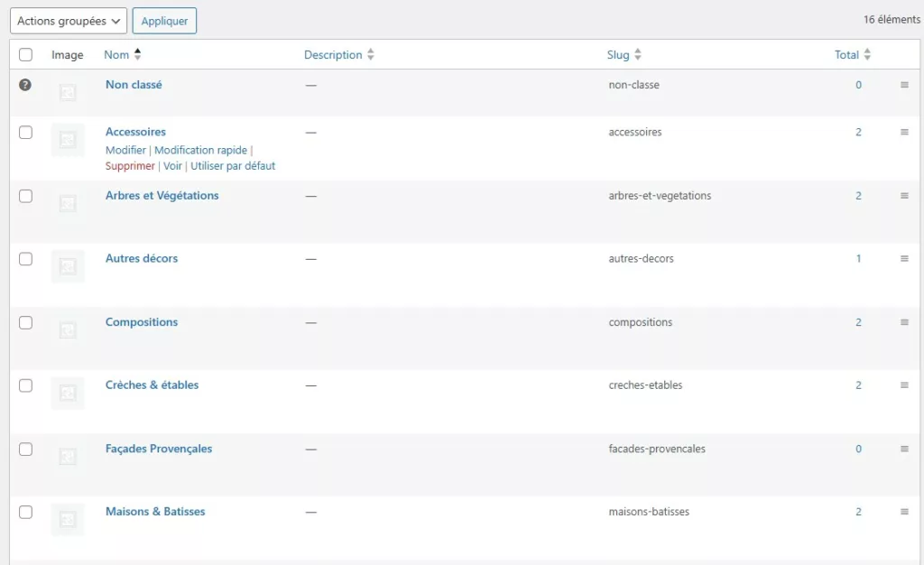Click the drag handle for Crèches & étables

[904, 385]
